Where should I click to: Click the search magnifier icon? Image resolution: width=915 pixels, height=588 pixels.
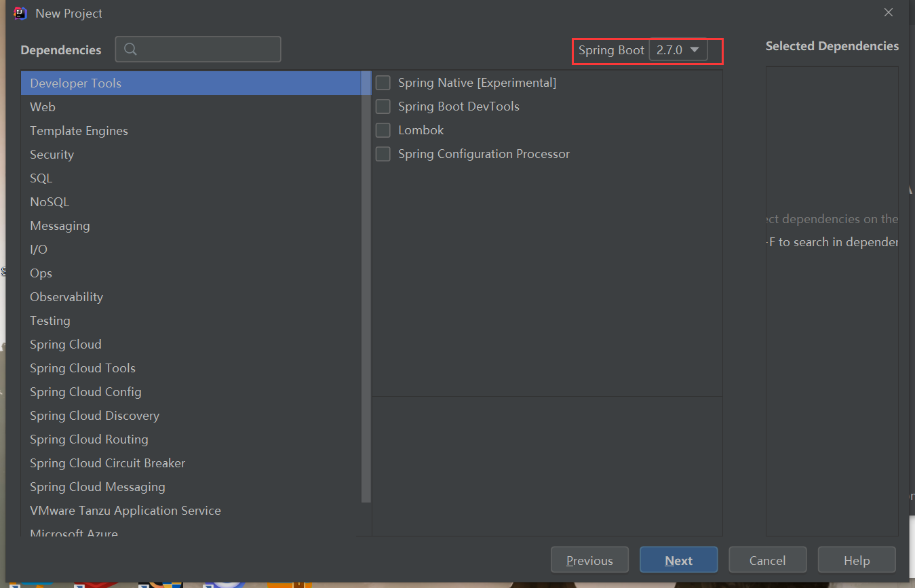131,50
